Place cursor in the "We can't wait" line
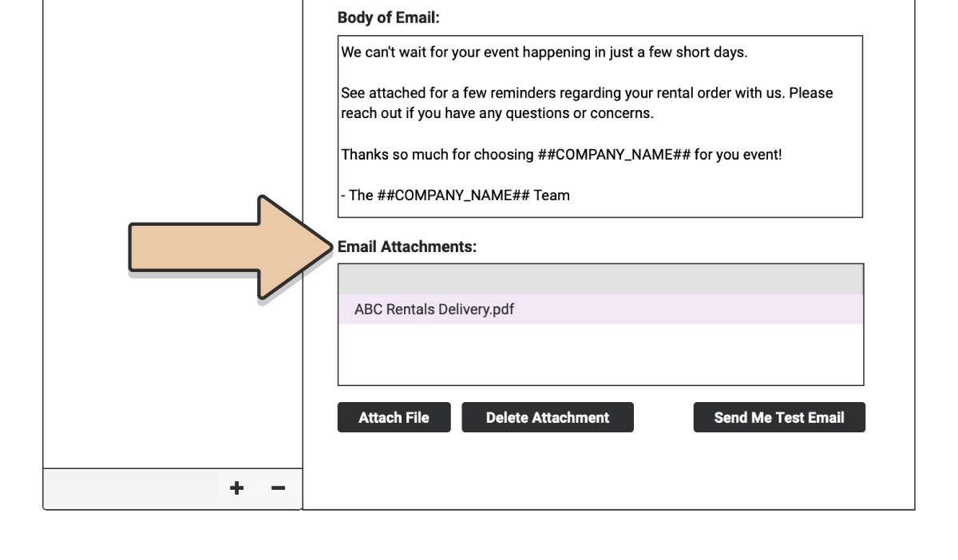This screenshot has width=958, height=560. [x=544, y=53]
